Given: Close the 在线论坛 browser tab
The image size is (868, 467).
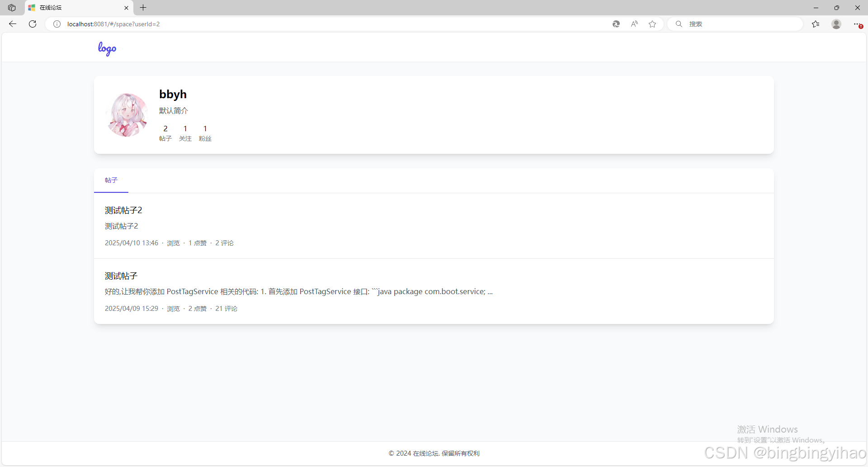Looking at the screenshot, I should [x=126, y=8].
